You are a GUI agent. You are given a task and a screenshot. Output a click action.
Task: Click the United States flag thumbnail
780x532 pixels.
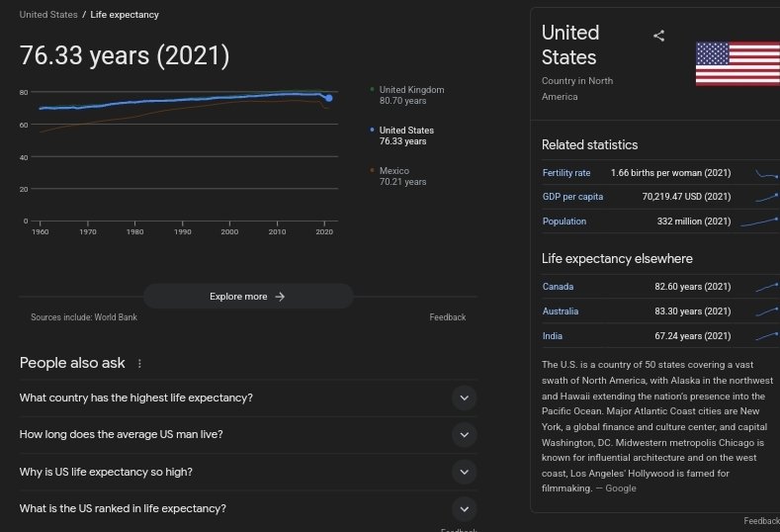(737, 64)
